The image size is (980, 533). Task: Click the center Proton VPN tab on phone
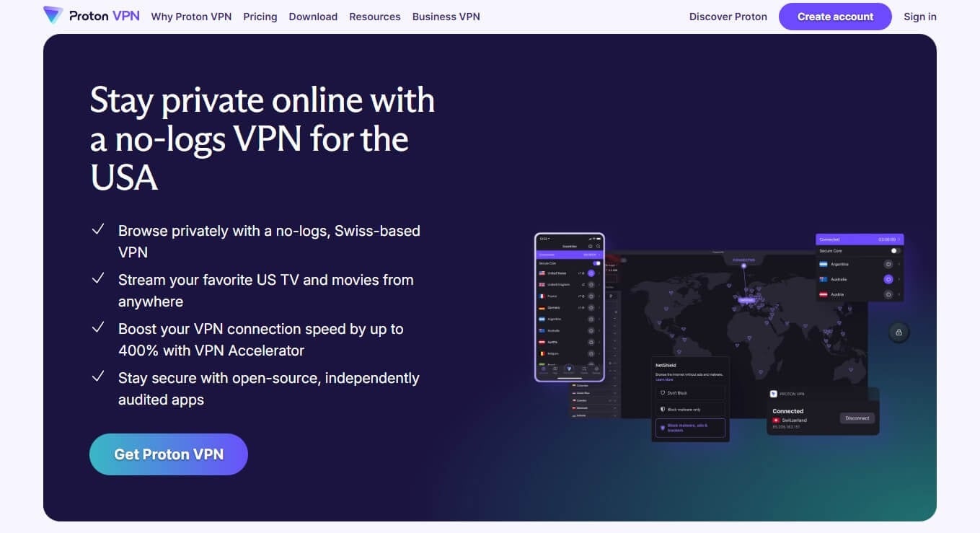569,369
